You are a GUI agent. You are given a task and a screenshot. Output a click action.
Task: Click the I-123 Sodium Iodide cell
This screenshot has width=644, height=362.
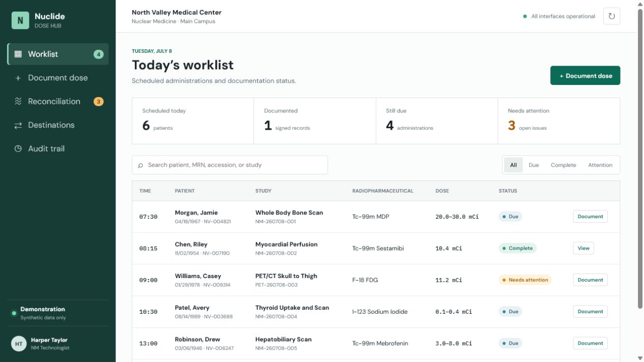click(380, 312)
